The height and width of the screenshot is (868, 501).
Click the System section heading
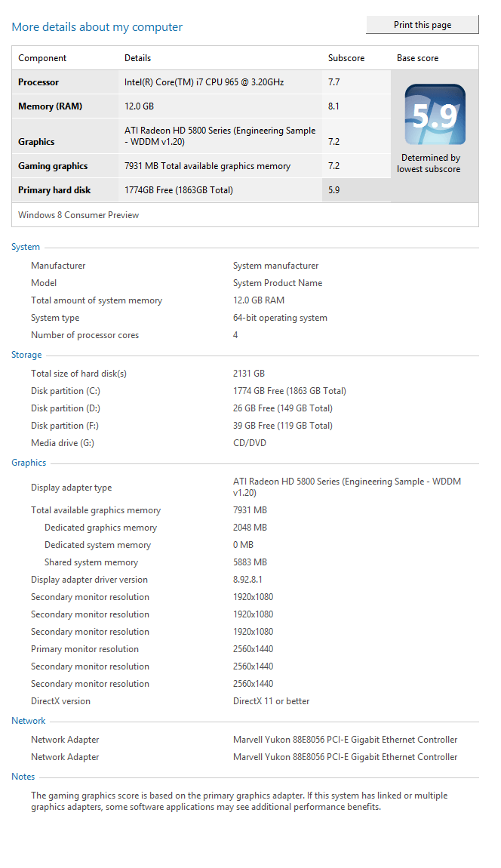pyautogui.click(x=26, y=247)
